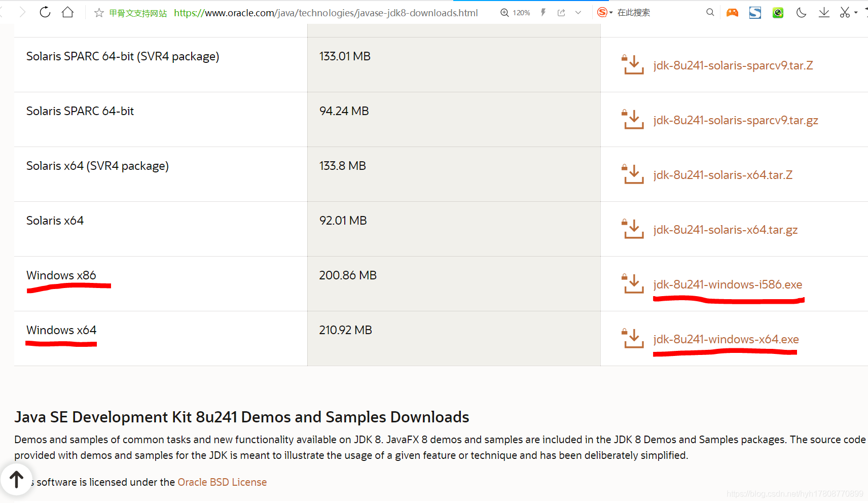This screenshot has height=503, width=868.
Task: Click the magnifier search icon
Action: (x=710, y=12)
